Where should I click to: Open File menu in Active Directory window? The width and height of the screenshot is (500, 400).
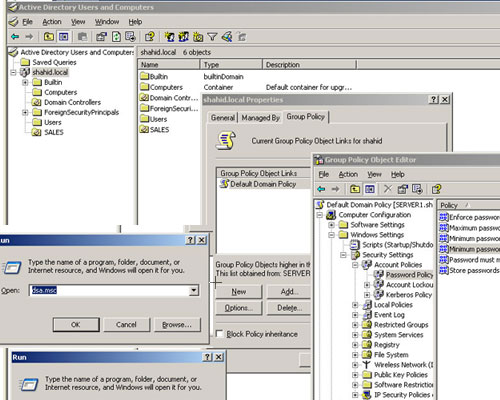[x=27, y=22]
